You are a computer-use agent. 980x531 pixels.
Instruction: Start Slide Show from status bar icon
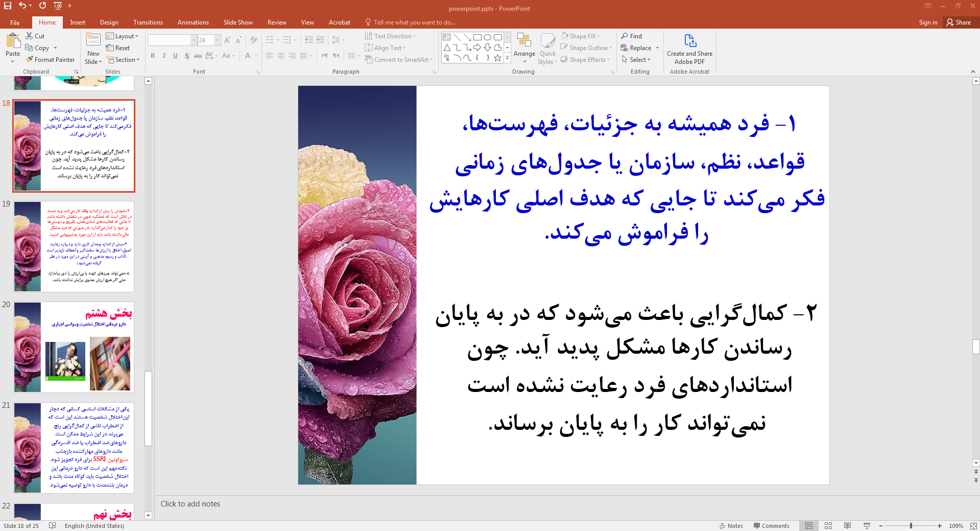pyautogui.click(x=867, y=526)
